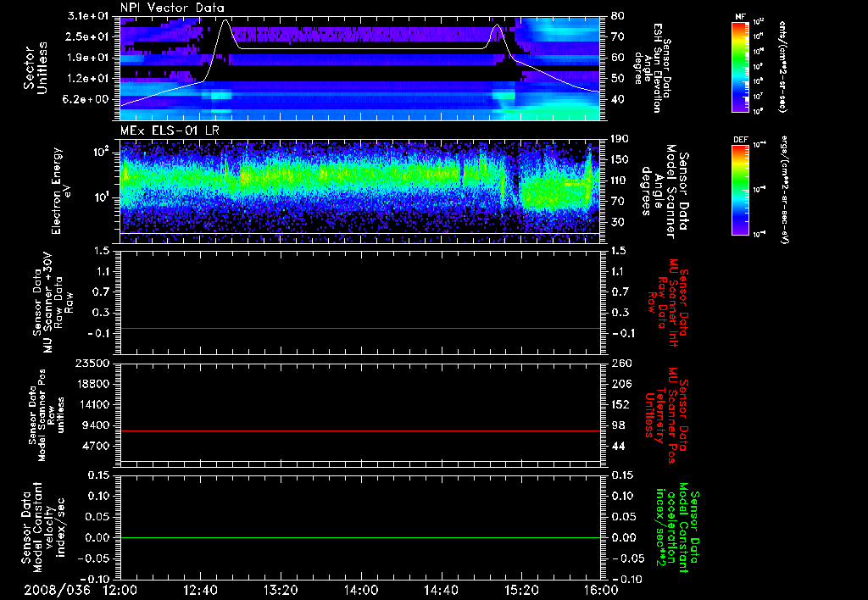The width and height of the screenshot is (868, 600).
Task: Click the '23500' scanner position tick label
Action: pyautogui.click(x=94, y=364)
